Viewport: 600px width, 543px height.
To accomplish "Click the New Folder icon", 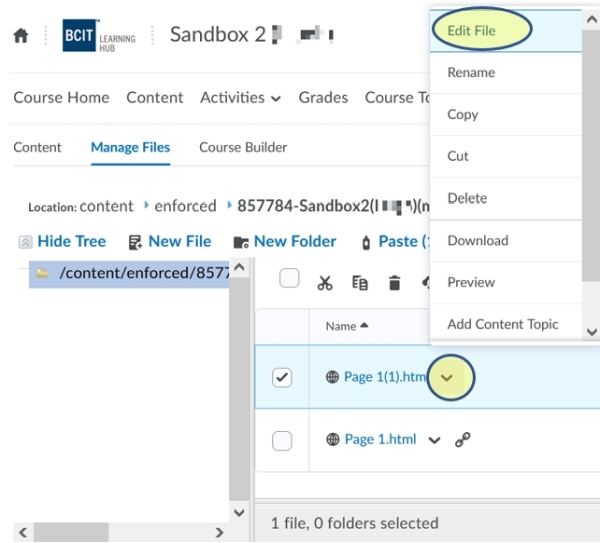I will point(241,242).
